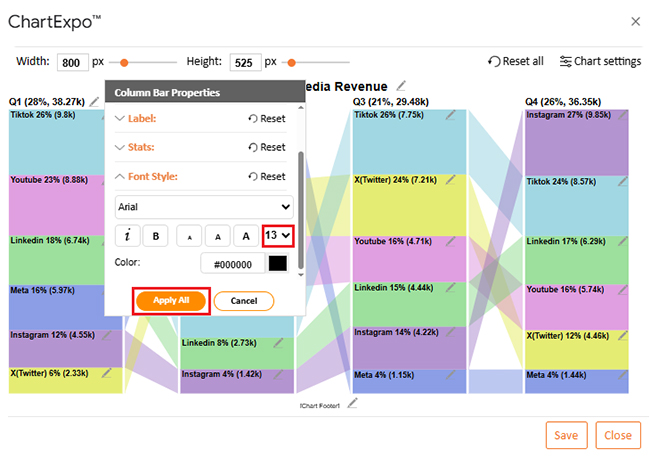Click the black font color swatch
The image size is (650, 458).
[277, 263]
